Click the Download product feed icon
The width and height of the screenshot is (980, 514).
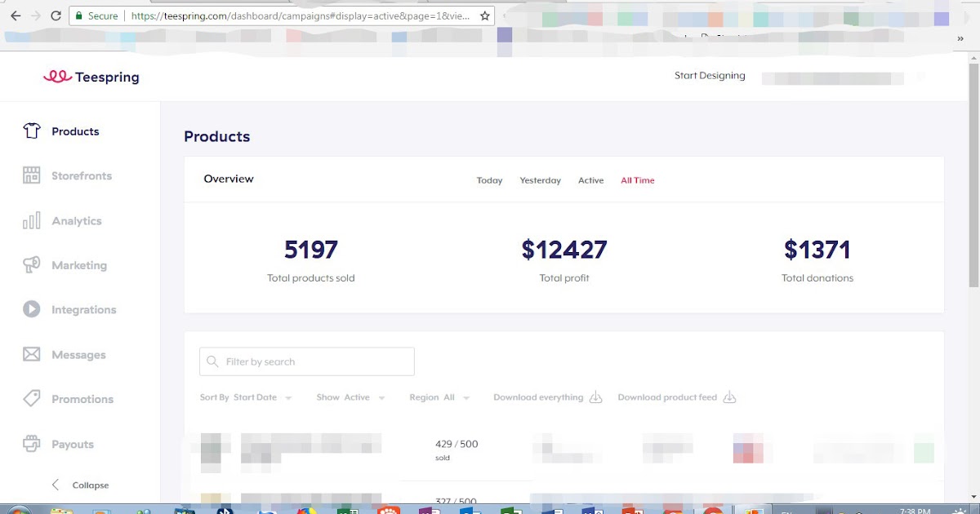729,397
